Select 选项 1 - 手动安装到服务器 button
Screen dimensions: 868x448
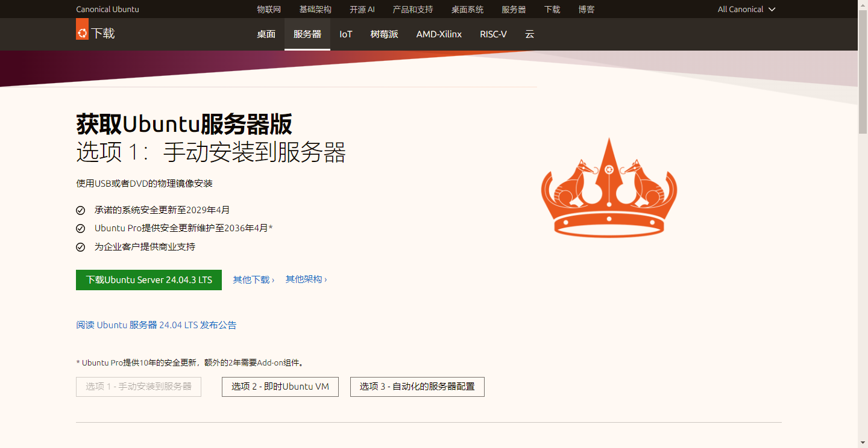coord(139,387)
